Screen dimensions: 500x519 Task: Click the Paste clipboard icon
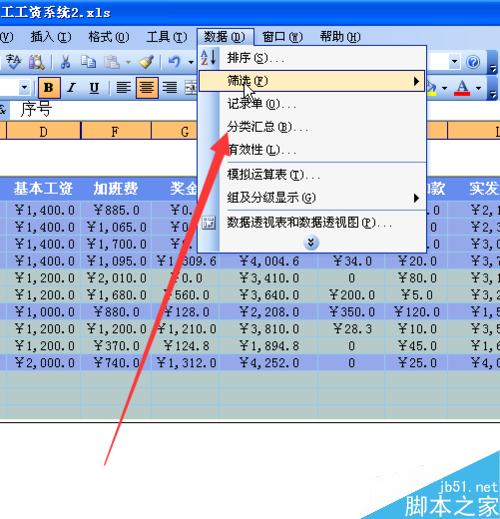112,62
